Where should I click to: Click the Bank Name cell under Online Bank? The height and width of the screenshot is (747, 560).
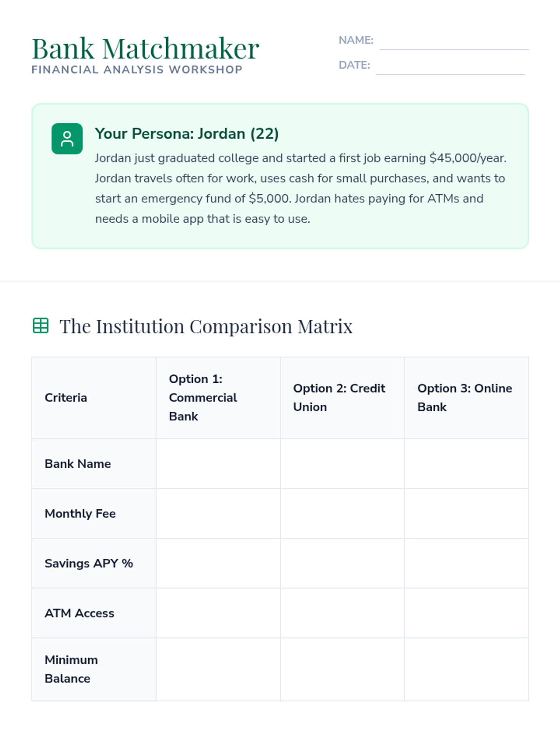pyautogui.click(x=466, y=464)
